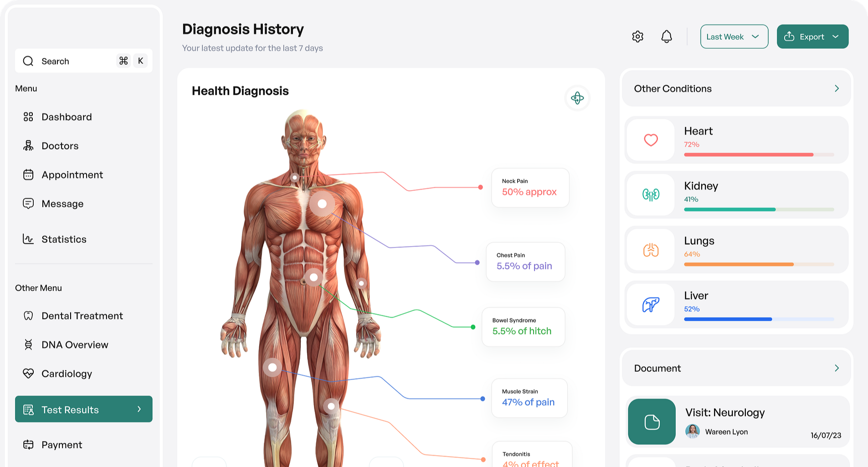The height and width of the screenshot is (467, 868).
Task: Select Dental Treatment menu item
Action: [x=82, y=316]
